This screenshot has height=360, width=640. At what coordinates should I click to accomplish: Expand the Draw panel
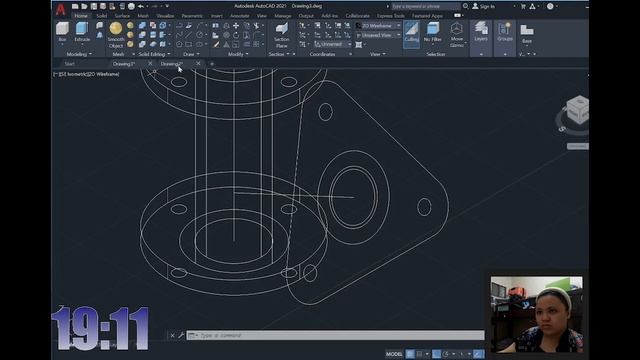pos(191,54)
